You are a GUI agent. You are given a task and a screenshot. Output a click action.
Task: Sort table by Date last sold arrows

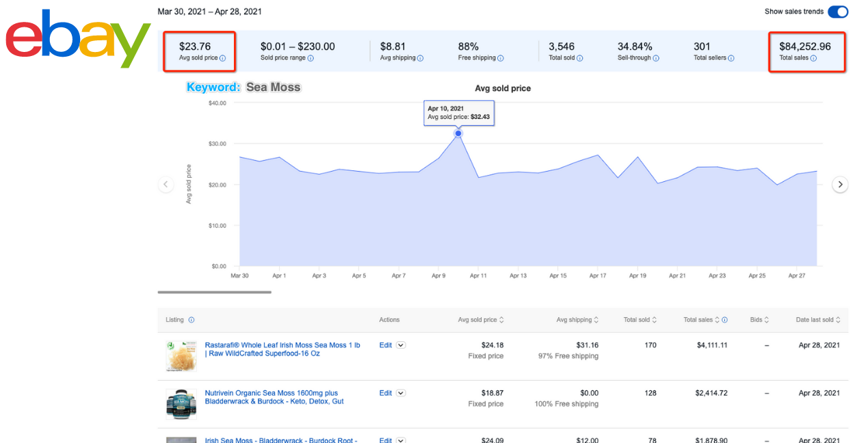tap(839, 320)
